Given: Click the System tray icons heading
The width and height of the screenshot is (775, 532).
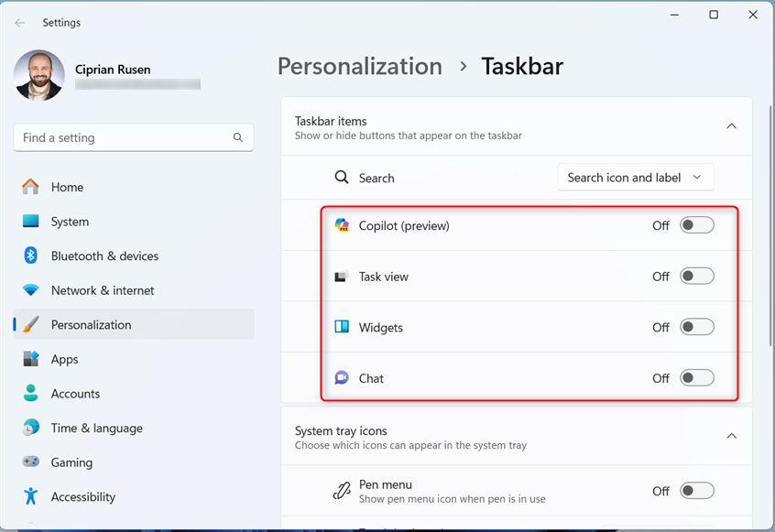Looking at the screenshot, I should click(x=341, y=430).
